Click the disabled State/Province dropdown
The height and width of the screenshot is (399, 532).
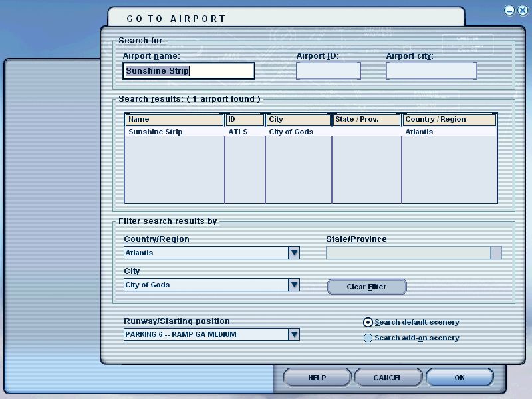tap(414, 253)
